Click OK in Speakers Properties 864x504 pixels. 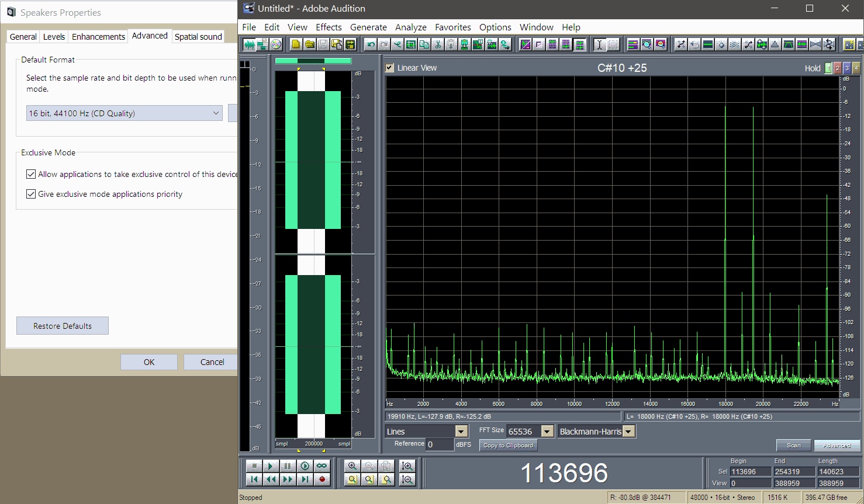coord(149,362)
